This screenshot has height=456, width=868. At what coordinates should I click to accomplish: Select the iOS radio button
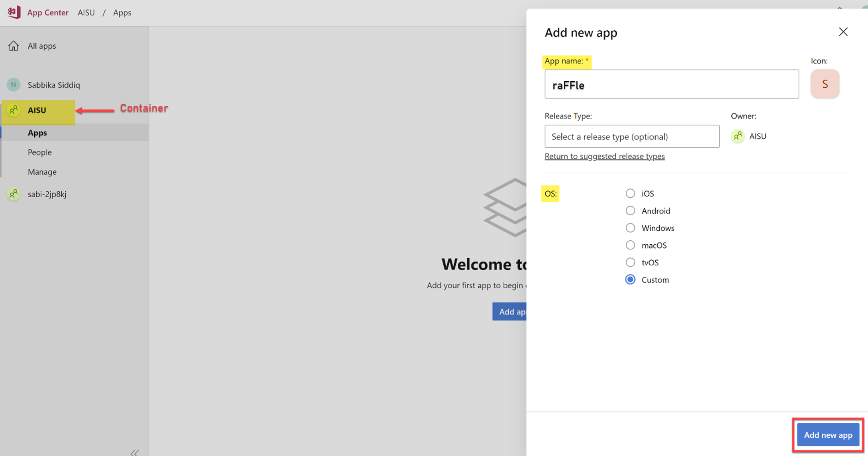coord(630,193)
